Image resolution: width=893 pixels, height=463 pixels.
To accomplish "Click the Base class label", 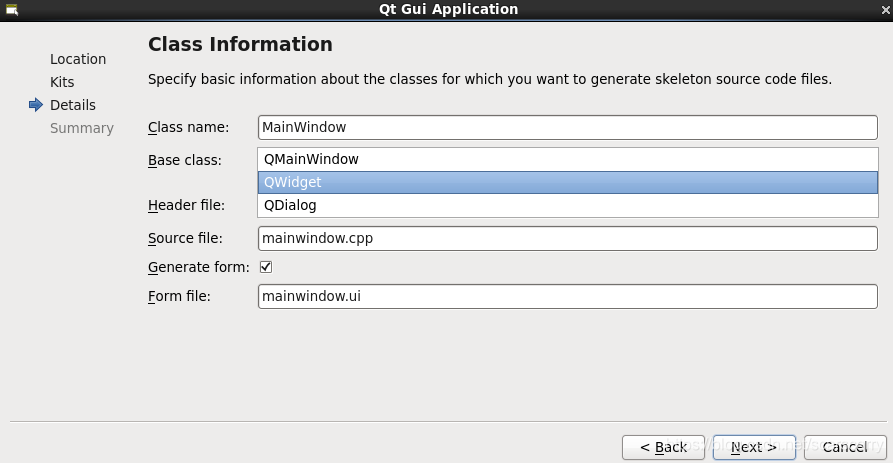I will 185,161.
